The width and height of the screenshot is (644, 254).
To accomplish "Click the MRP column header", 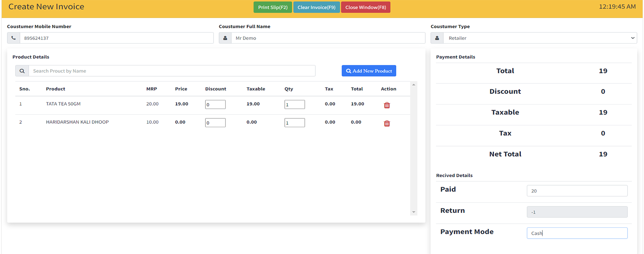I will [x=152, y=89].
